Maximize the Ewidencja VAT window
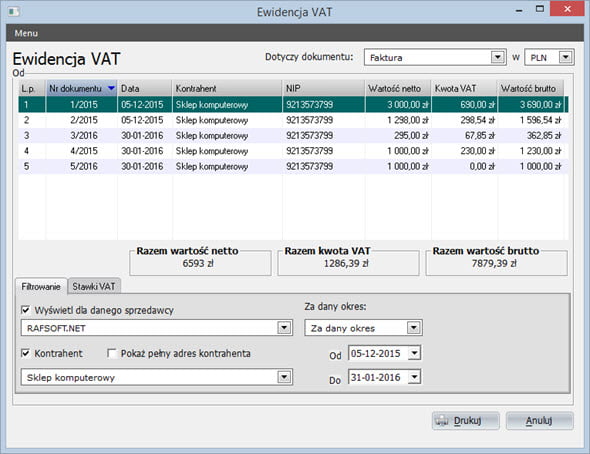This screenshot has height=454, width=590. (x=540, y=9)
